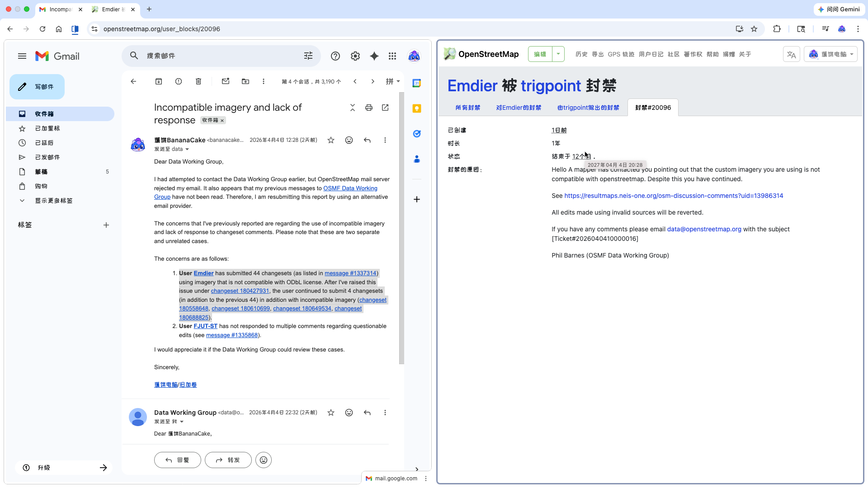Viewport: 868px width, 488px height.
Task: Star the BananaCake message
Action: click(x=331, y=140)
